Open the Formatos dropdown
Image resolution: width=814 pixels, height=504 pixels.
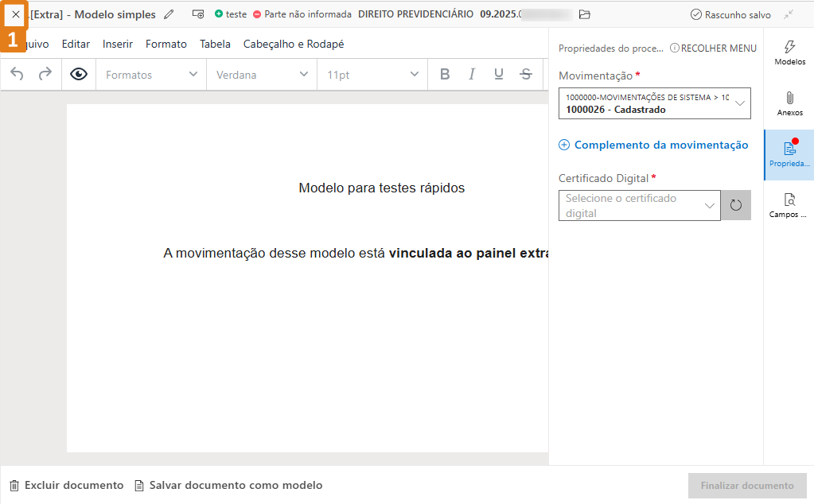[x=150, y=73]
